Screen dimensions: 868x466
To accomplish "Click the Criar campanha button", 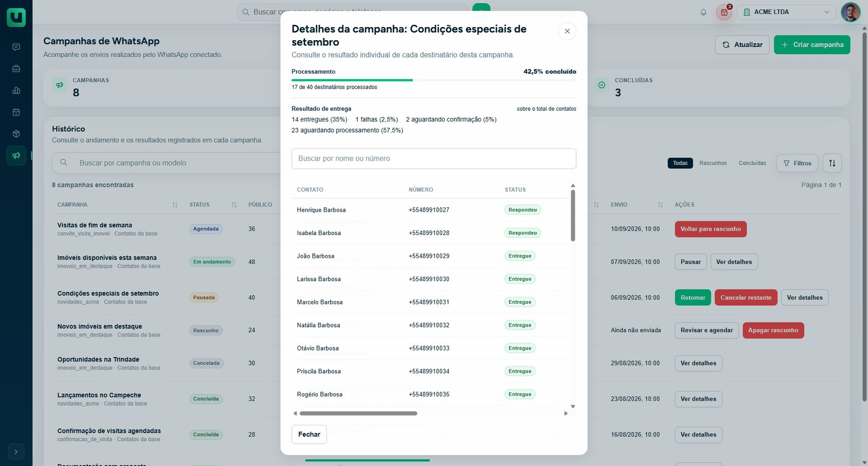I will (812, 44).
